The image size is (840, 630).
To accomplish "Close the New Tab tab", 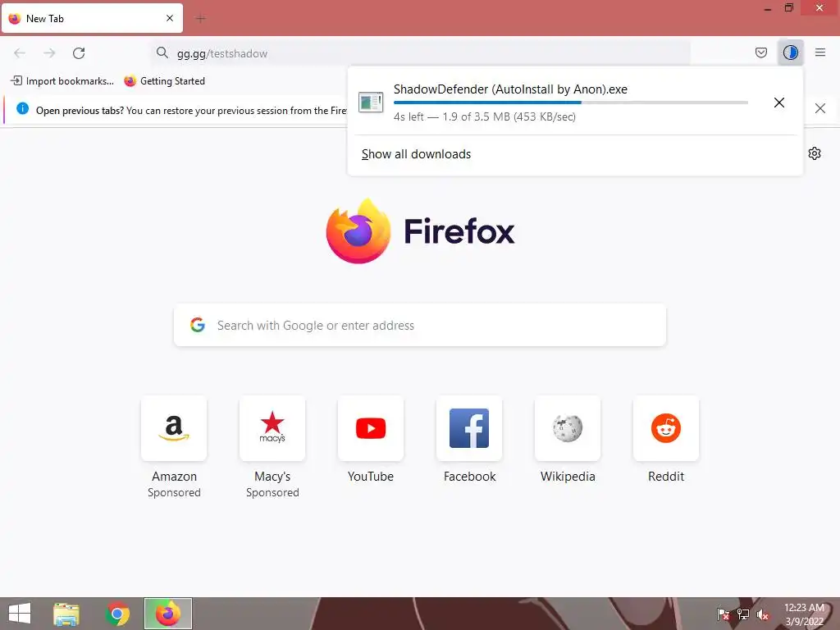I will click(170, 18).
